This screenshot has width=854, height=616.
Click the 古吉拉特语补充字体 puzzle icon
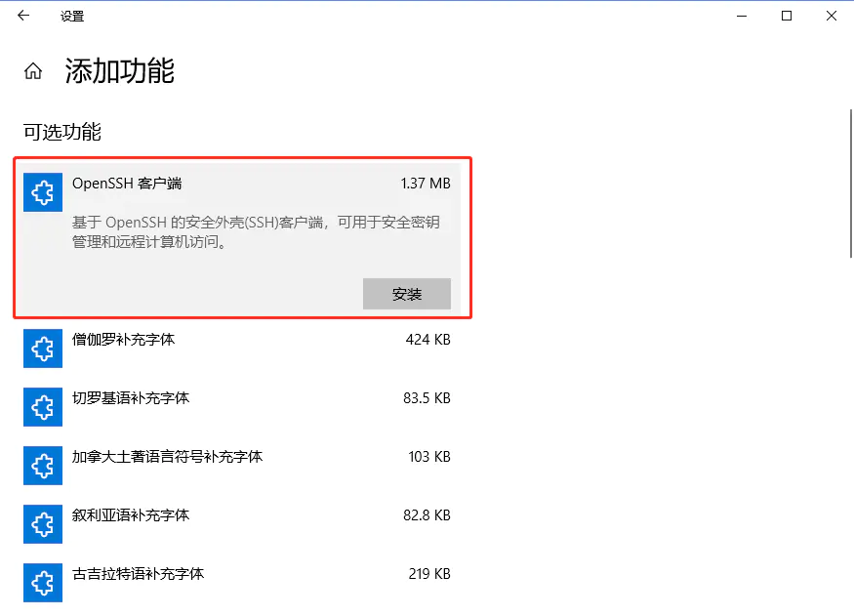pyautogui.click(x=43, y=583)
